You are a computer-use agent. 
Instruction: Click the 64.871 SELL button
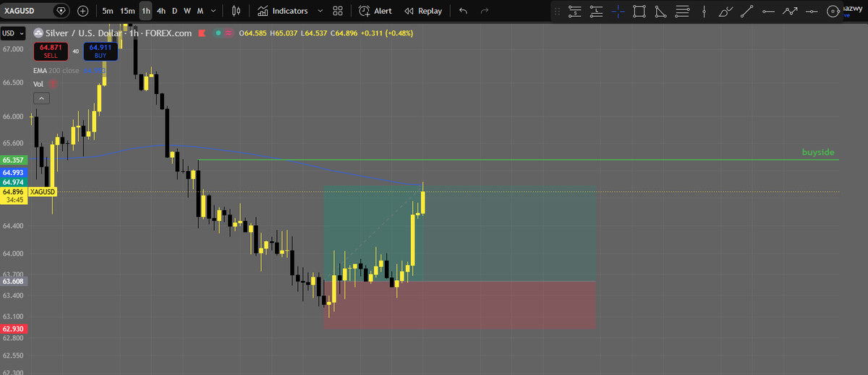(x=51, y=51)
